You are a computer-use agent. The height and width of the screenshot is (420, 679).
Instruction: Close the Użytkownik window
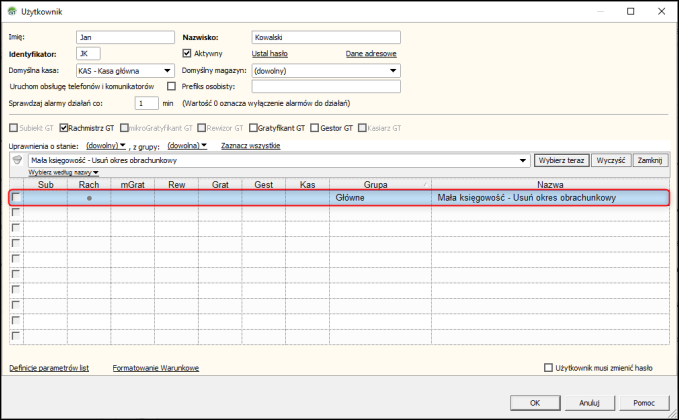[661, 11]
